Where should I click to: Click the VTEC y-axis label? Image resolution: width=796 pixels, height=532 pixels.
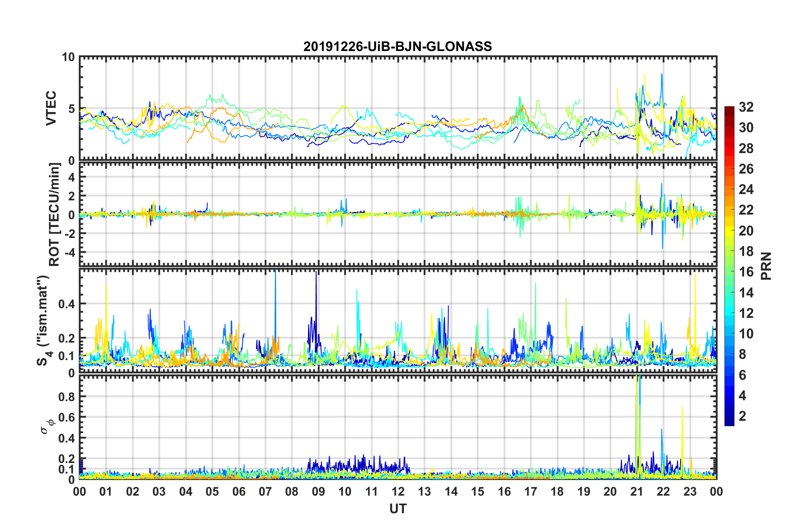(x=51, y=108)
